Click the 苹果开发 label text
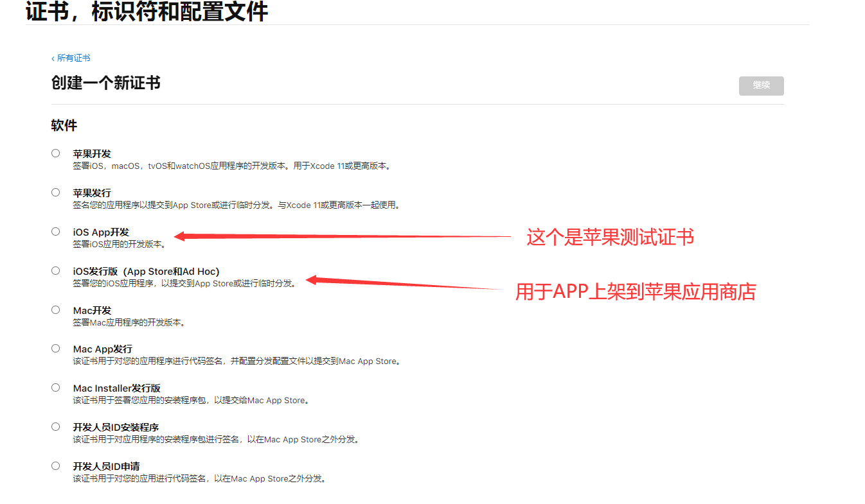 pyautogui.click(x=92, y=154)
